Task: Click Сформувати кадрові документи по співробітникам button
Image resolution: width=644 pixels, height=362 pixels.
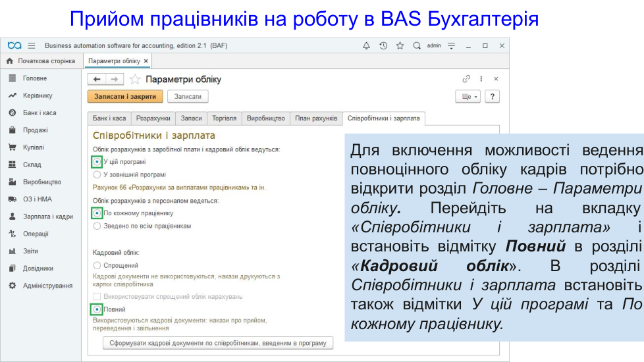Action: coord(218,343)
